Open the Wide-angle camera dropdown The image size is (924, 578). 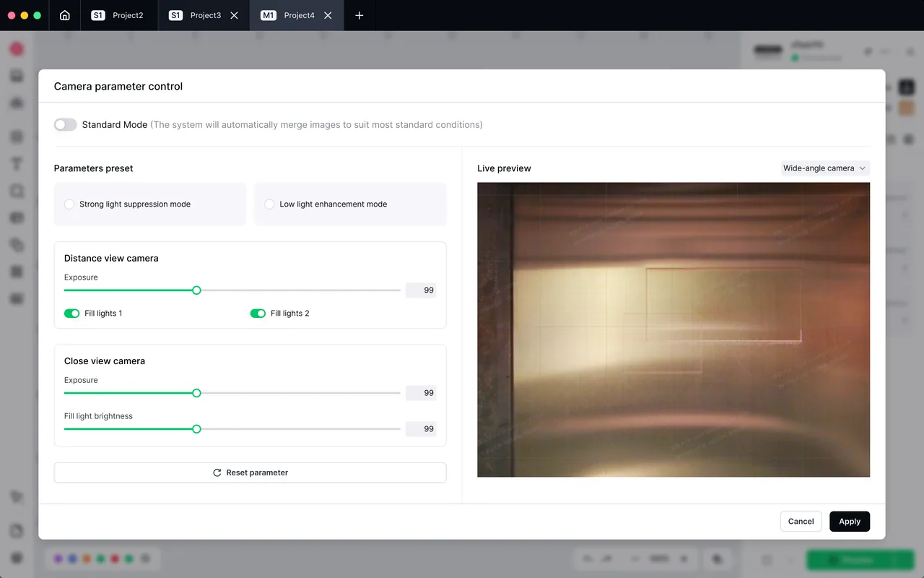pos(824,168)
